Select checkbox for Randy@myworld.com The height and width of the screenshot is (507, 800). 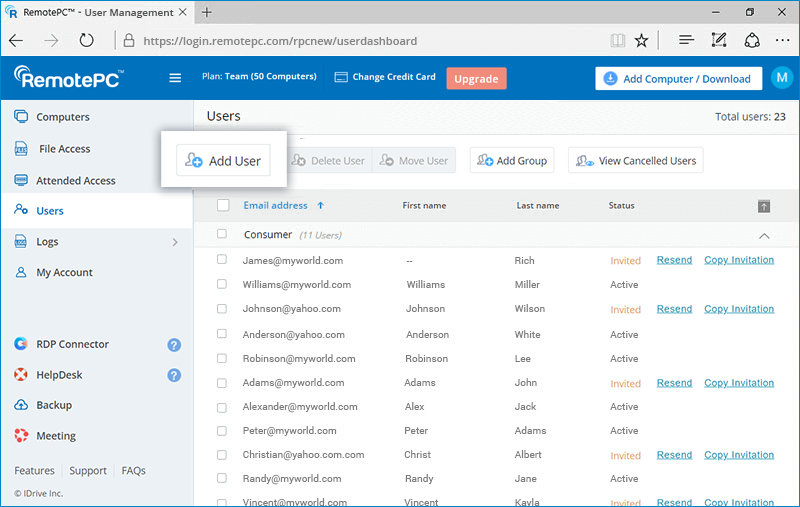(x=222, y=478)
